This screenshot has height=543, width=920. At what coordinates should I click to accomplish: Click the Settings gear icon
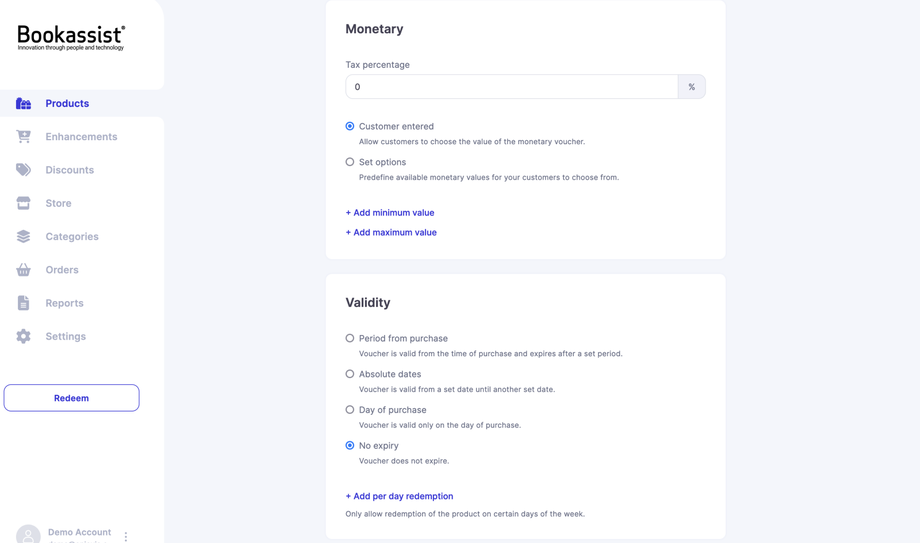tap(23, 337)
